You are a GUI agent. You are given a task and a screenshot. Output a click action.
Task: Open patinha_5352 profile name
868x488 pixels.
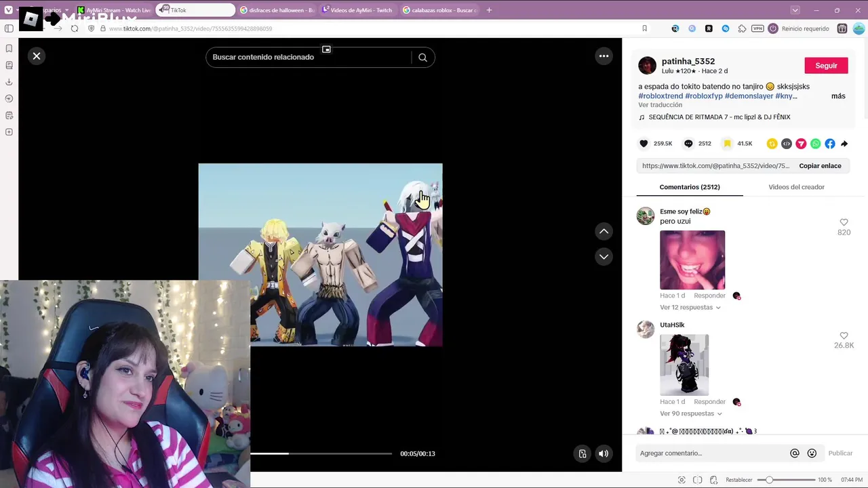coord(688,62)
